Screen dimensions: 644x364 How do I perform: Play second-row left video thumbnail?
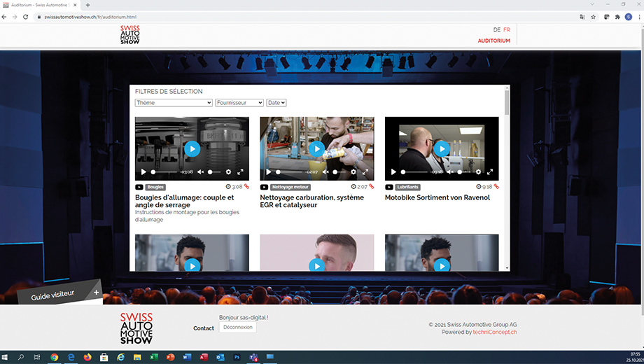[x=192, y=266]
